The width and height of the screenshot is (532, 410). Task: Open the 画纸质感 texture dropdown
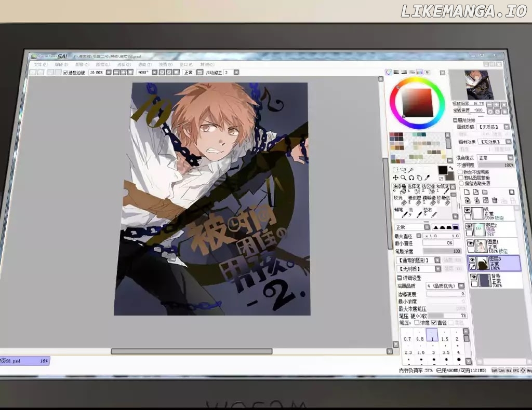pyautogui.click(x=507, y=127)
